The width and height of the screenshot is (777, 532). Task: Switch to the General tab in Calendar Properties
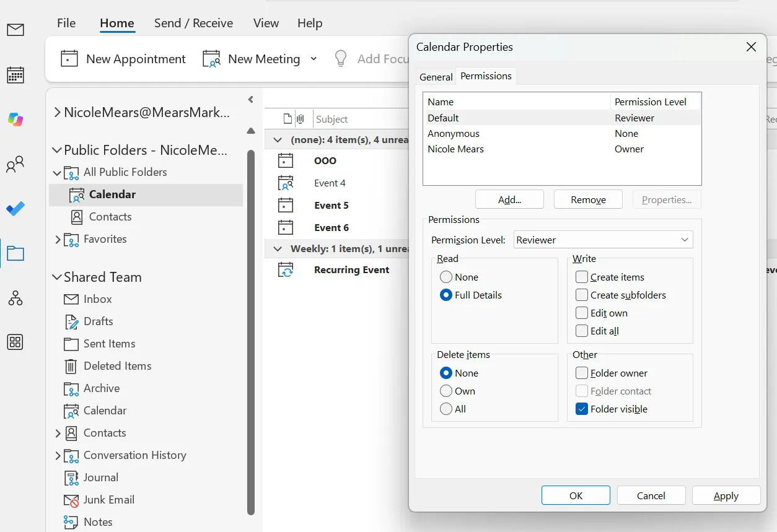[x=436, y=77]
